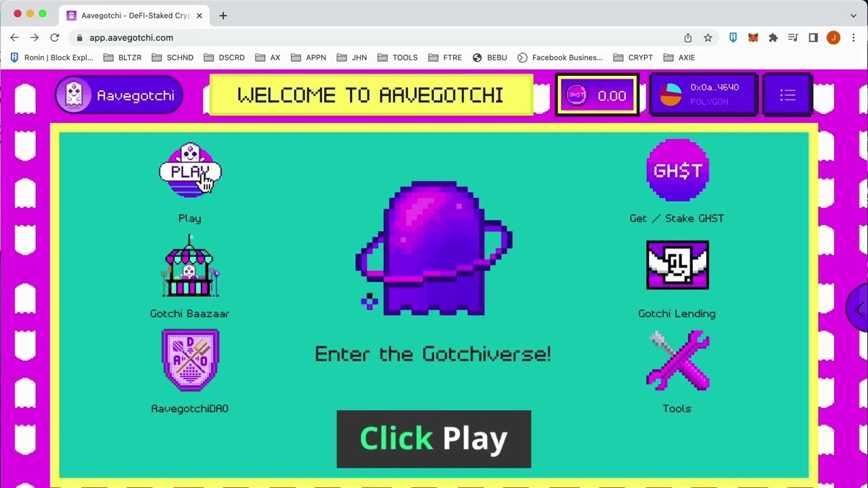Click the Aavegotchi logo button
Screen dimensions: 868x488
[119, 95]
